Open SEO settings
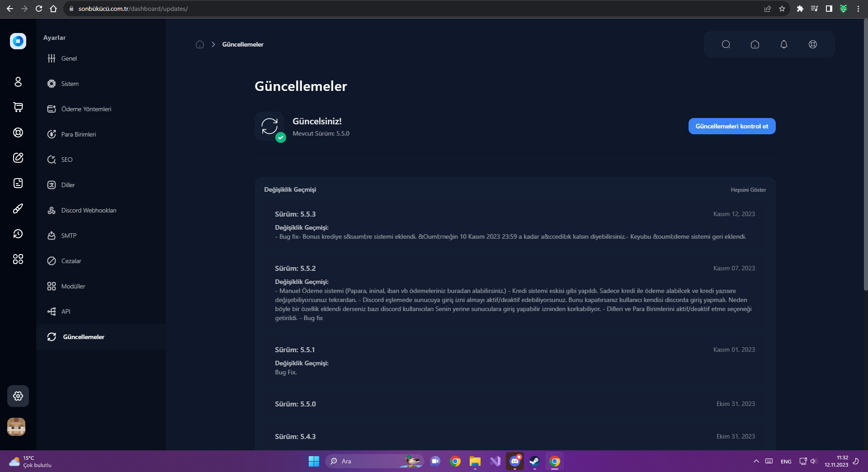Image resolution: width=868 pixels, height=472 pixels. pos(101,160)
